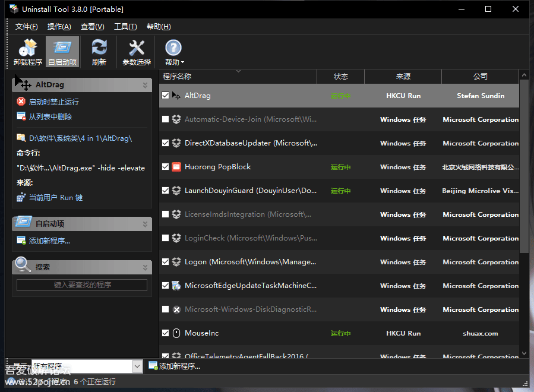The image size is (534, 392).
Task: Uncheck the AltDrag startup checkbox
Action: tap(166, 96)
